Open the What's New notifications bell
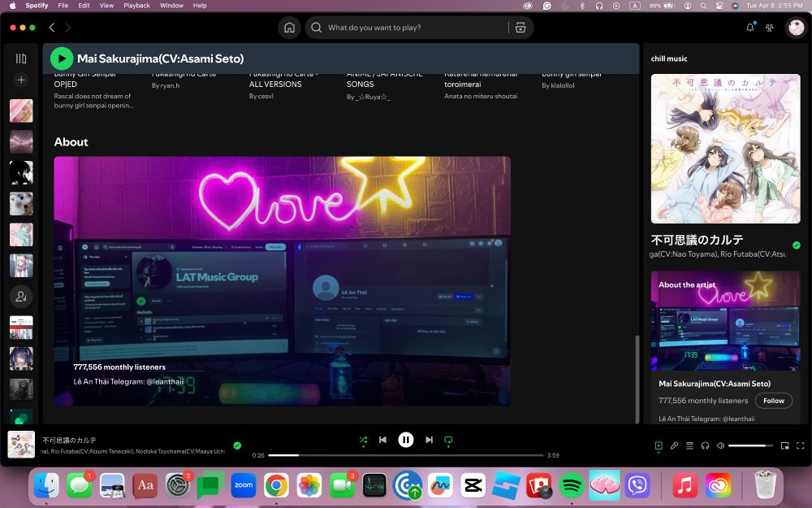This screenshot has width=812, height=508. click(749, 28)
